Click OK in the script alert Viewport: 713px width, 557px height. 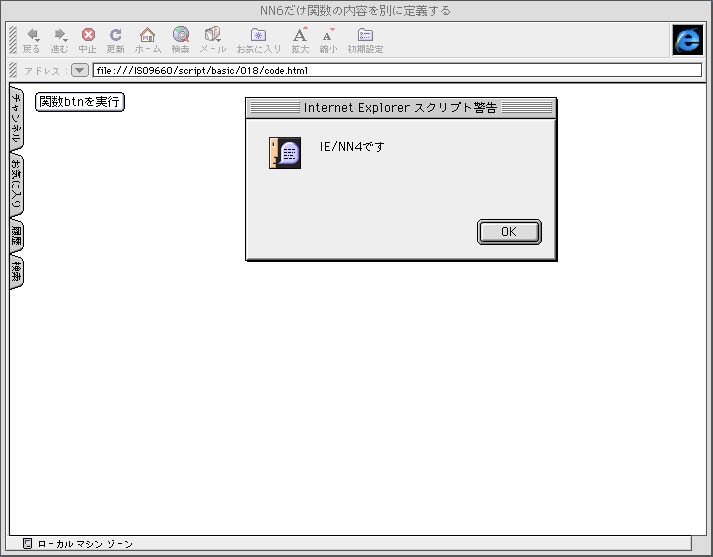pos(509,232)
